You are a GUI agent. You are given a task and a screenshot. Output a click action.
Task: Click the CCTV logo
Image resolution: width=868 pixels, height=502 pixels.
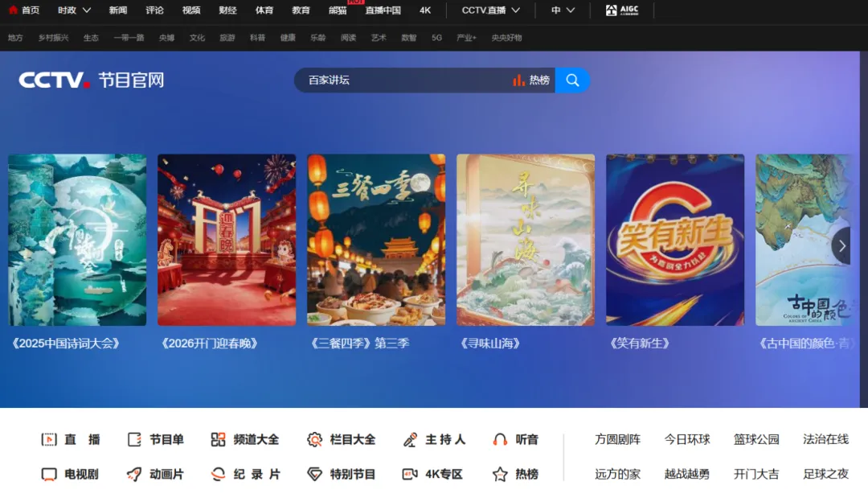pyautogui.click(x=55, y=80)
